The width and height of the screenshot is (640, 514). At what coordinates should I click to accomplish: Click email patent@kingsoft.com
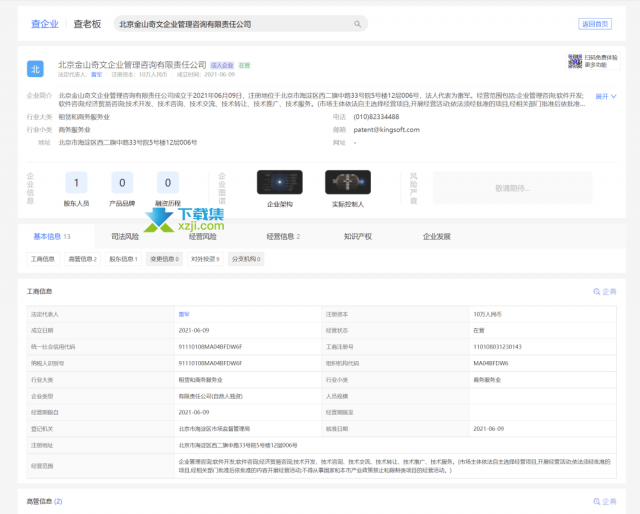(x=386, y=130)
